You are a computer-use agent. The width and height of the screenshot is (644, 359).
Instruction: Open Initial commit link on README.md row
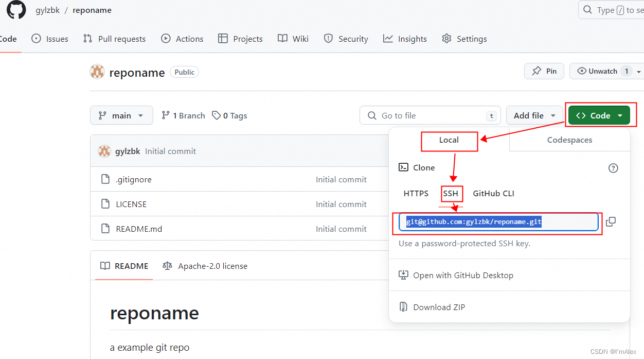(x=342, y=229)
